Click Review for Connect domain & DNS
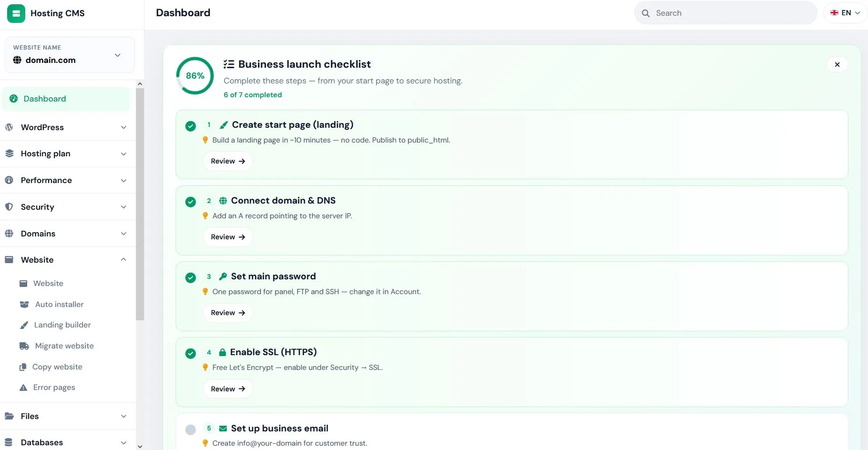868x450 pixels. pyautogui.click(x=228, y=237)
